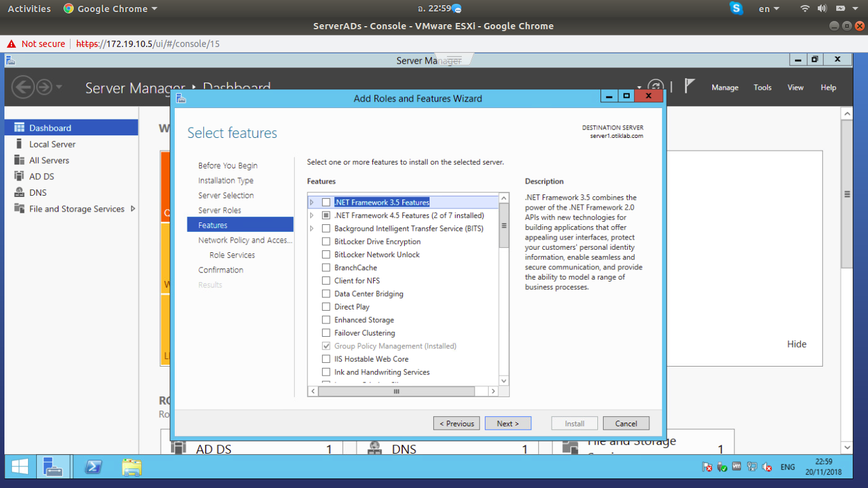Open the Tools menu
Screen dimensions: 868x488
(763, 88)
